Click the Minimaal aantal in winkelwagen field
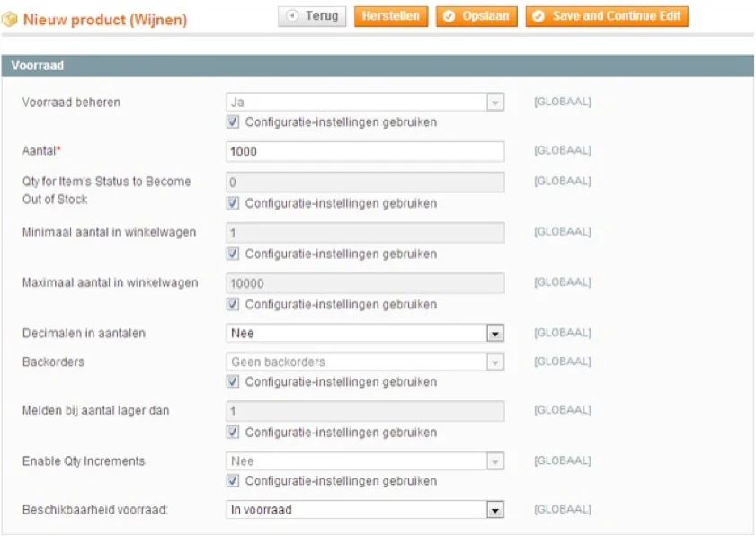This screenshot has width=756, height=536. pyautogui.click(x=365, y=233)
